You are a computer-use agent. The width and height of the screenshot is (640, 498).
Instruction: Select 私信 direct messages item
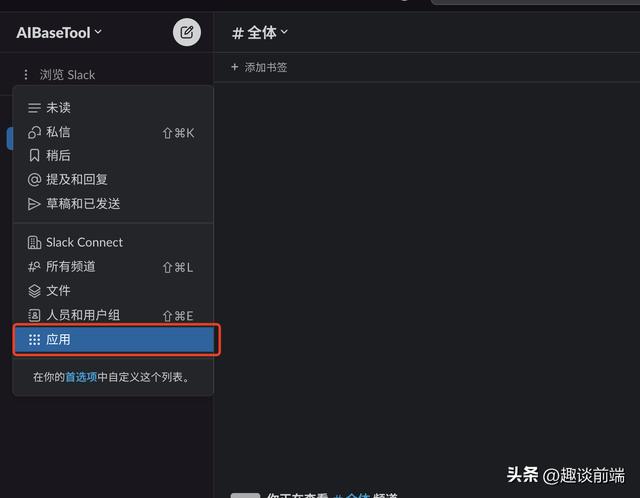click(x=58, y=132)
